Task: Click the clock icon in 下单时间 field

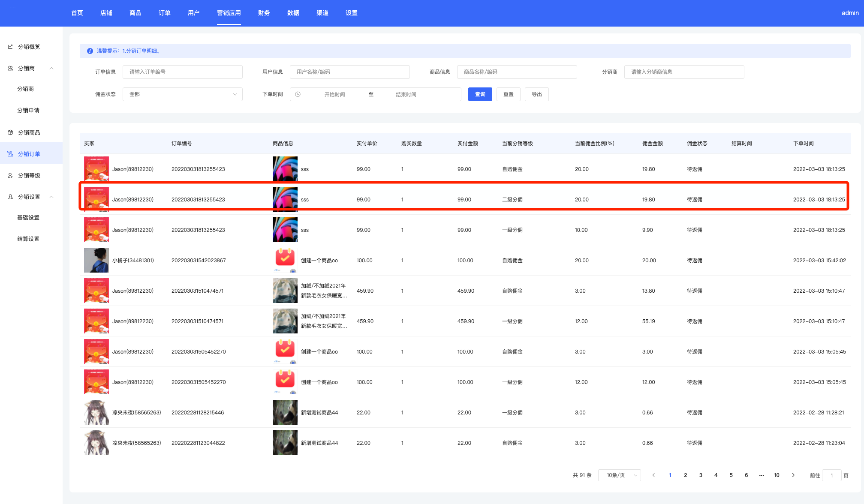Action: (298, 94)
